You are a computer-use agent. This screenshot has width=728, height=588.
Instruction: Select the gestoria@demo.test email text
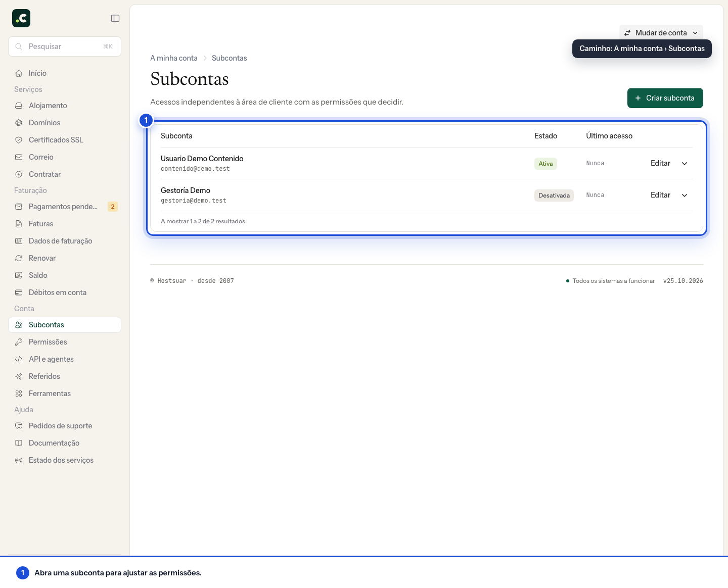[x=194, y=201]
